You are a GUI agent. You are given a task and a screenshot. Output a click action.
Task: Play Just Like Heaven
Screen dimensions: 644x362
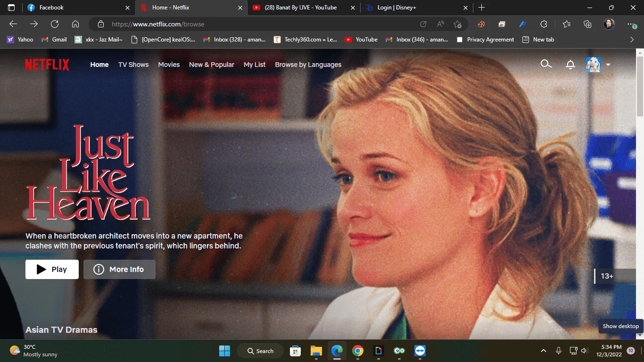coord(52,269)
